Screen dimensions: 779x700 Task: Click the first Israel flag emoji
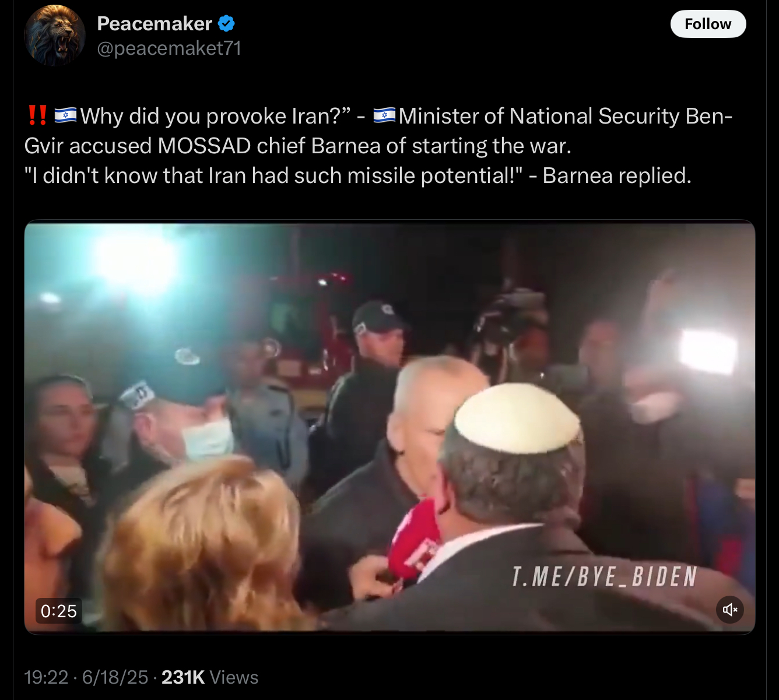(65, 115)
